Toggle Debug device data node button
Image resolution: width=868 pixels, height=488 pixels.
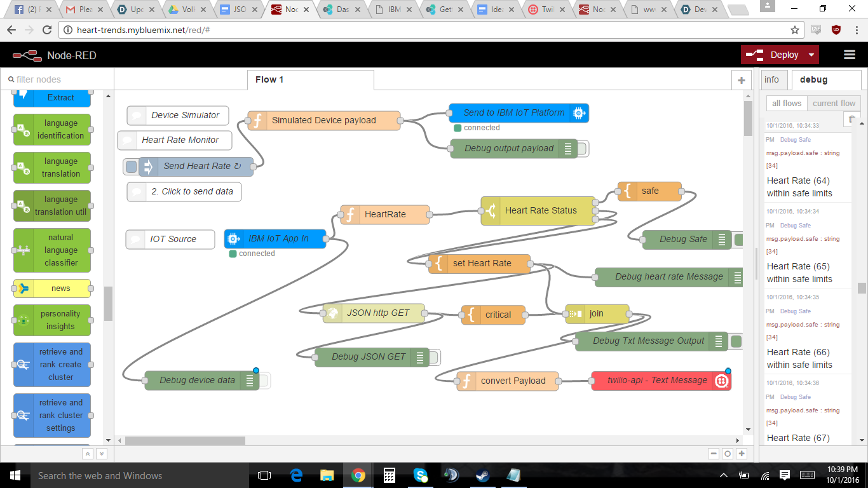pyautogui.click(x=264, y=381)
